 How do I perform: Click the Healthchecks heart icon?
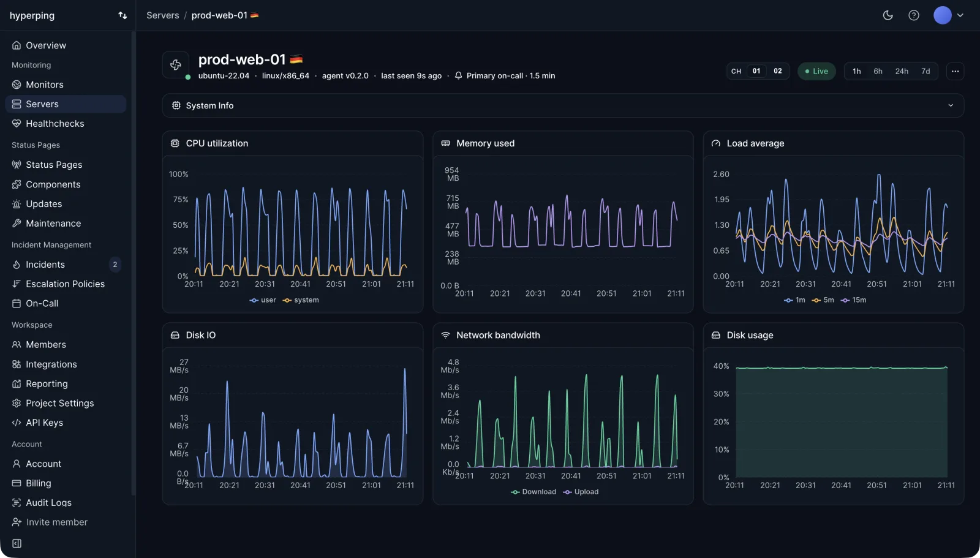[x=17, y=124]
